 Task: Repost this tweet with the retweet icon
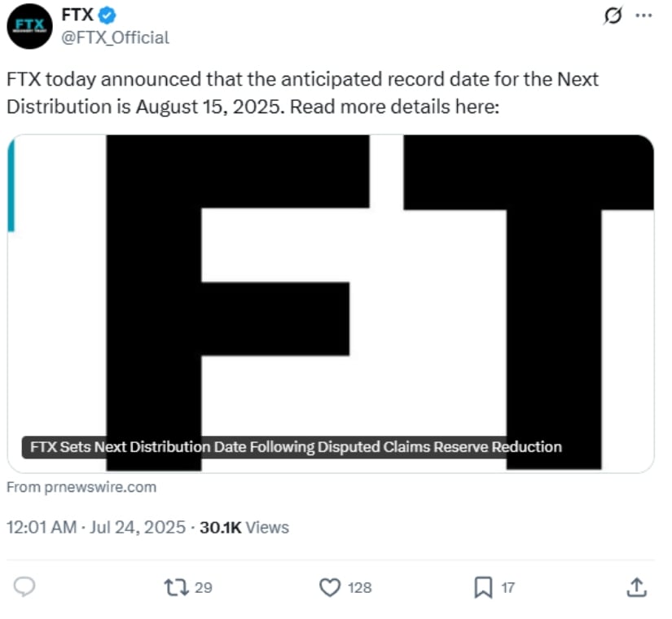177,587
